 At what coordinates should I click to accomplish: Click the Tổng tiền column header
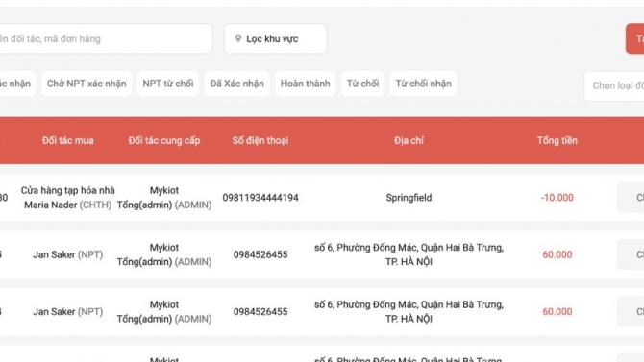557,141
